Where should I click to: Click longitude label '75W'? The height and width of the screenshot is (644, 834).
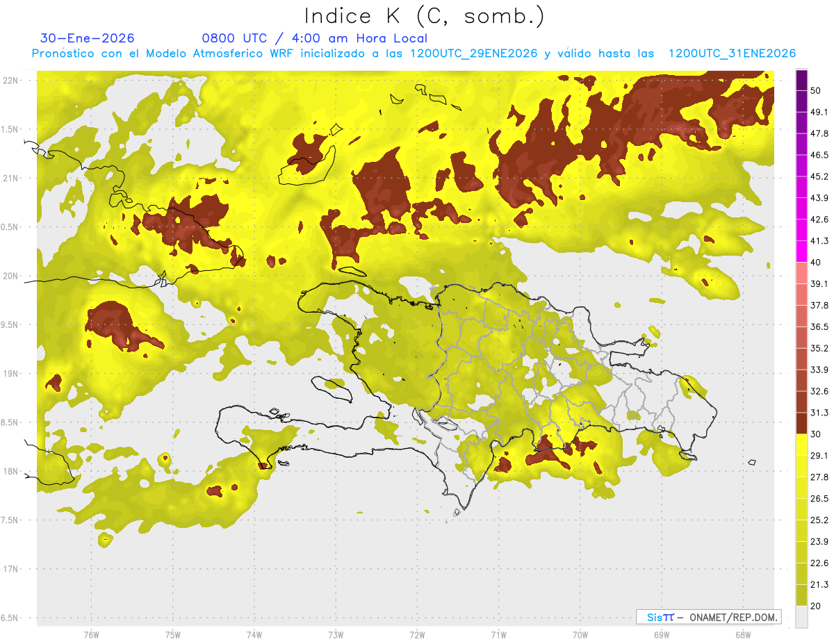tap(173, 635)
